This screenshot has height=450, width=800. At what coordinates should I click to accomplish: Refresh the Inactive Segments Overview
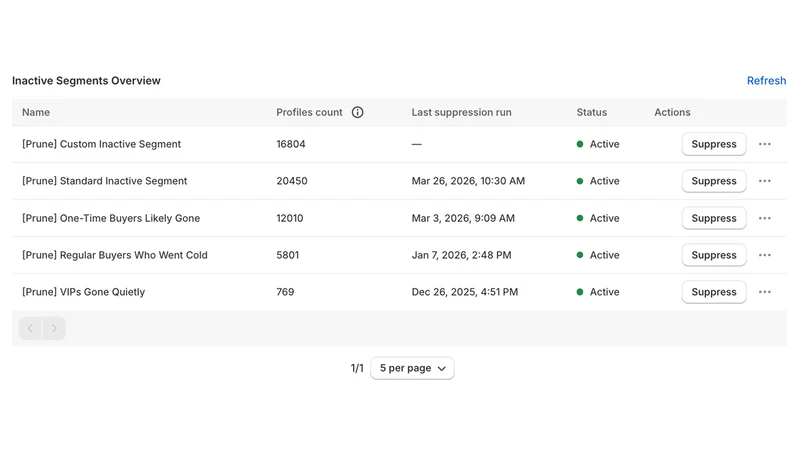tap(766, 81)
